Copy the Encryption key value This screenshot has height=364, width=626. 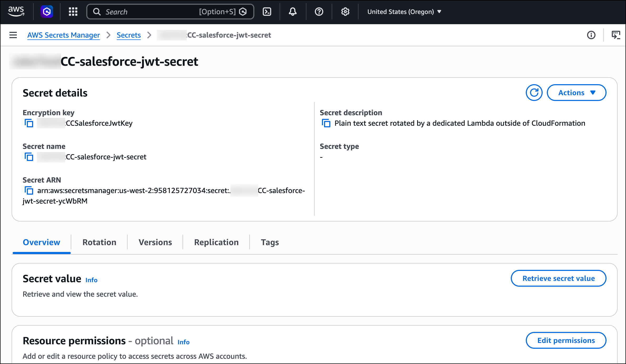(29, 123)
